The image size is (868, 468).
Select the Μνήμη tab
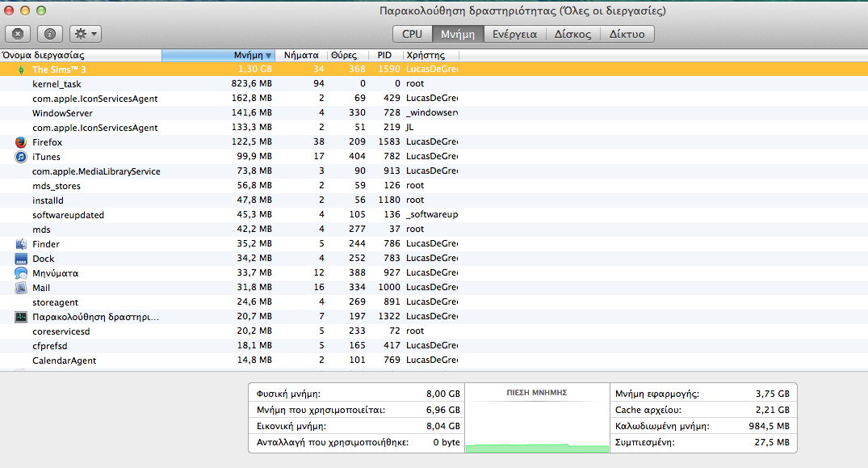tap(458, 34)
